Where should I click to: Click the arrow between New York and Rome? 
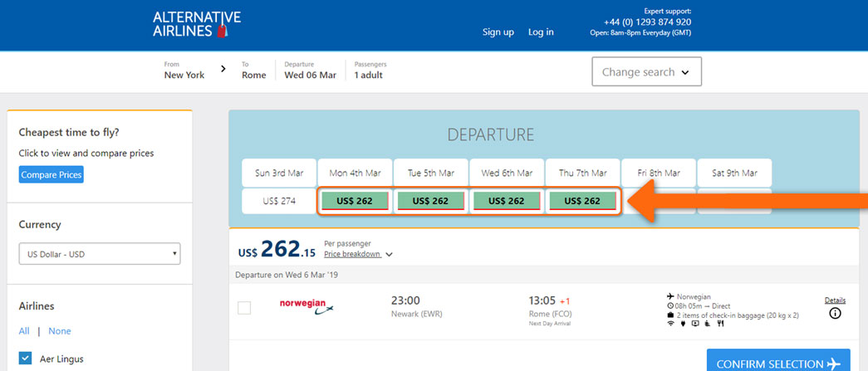[x=223, y=69]
